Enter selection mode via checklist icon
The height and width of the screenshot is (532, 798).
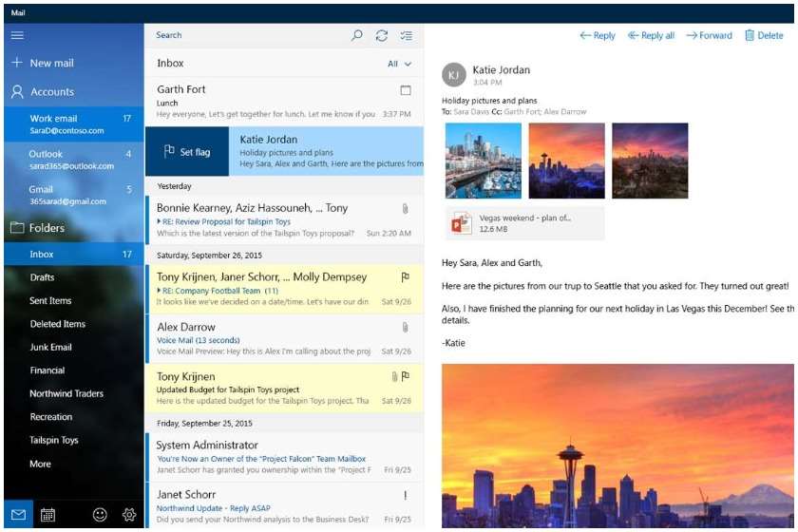coord(407,35)
